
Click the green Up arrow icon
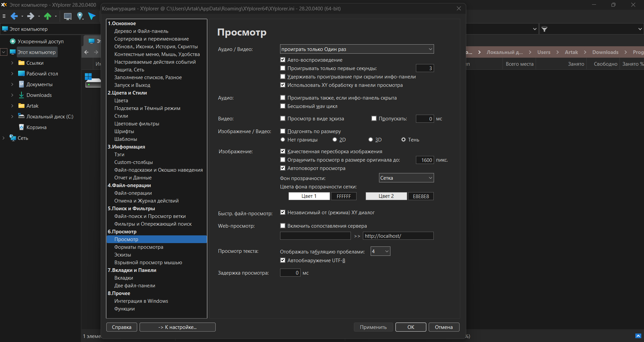(48, 16)
